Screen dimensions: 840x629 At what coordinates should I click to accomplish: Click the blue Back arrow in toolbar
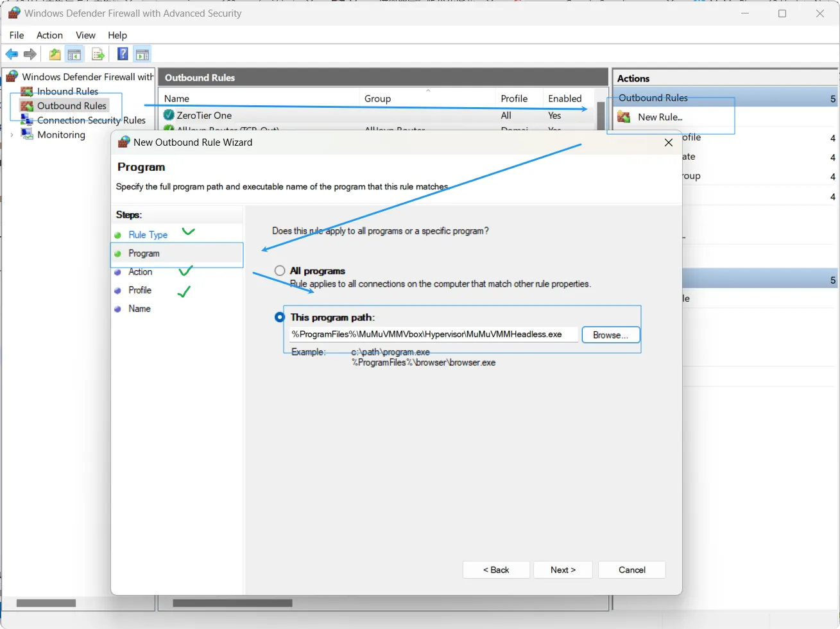pos(12,55)
